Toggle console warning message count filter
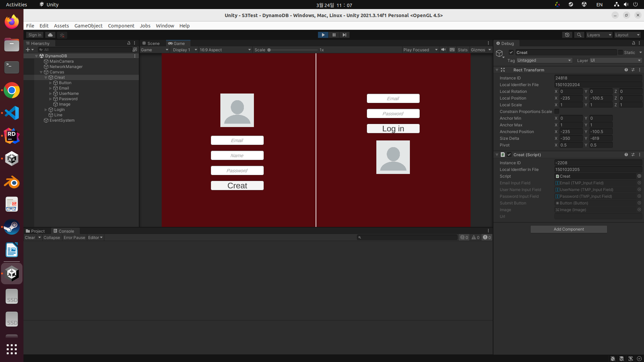The width and height of the screenshot is (644, 362). point(476,237)
